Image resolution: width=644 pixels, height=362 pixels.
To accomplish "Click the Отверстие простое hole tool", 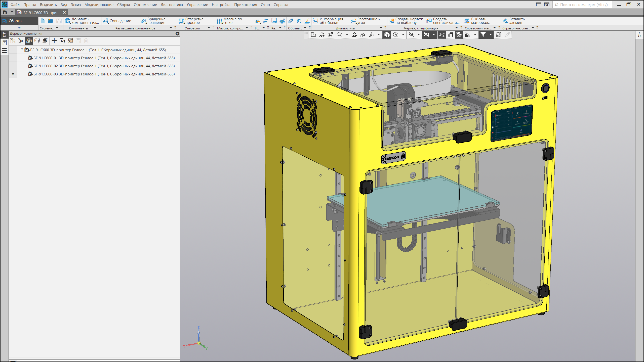I will pos(192,21).
